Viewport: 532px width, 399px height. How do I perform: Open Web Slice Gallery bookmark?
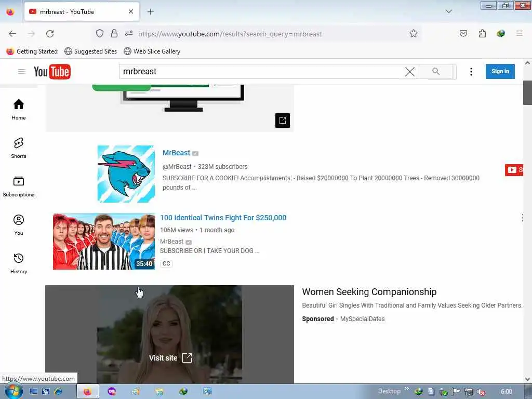152,51
